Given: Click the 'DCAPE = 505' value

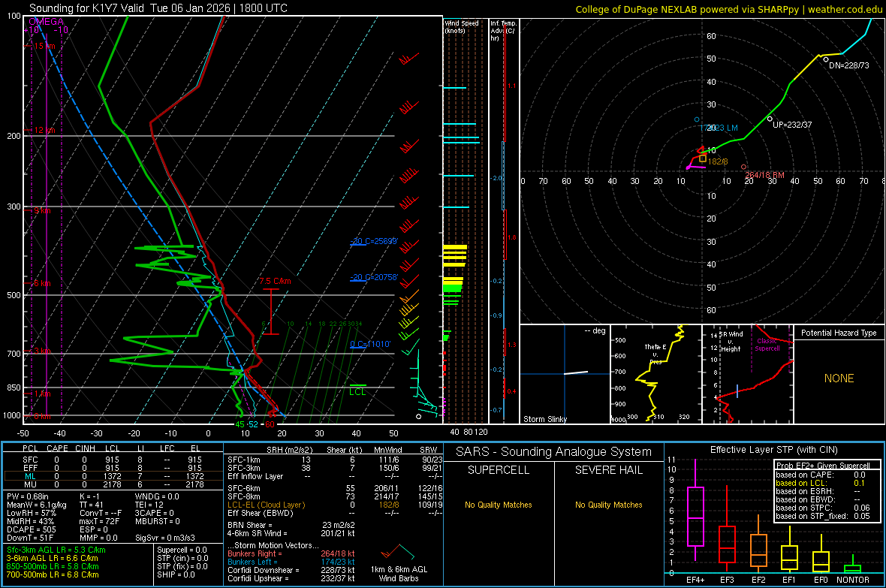Looking at the screenshot, I should tap(31, 529).
